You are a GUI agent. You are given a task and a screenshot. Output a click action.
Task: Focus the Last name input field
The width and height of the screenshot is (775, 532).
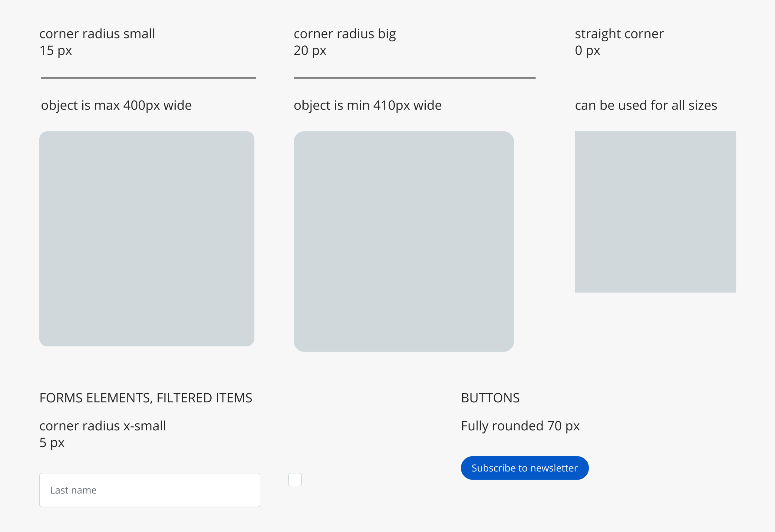coord(149,490)
